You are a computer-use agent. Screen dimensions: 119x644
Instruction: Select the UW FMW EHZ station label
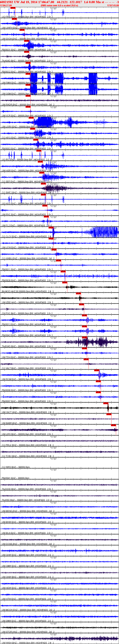[x=9, y=83]
